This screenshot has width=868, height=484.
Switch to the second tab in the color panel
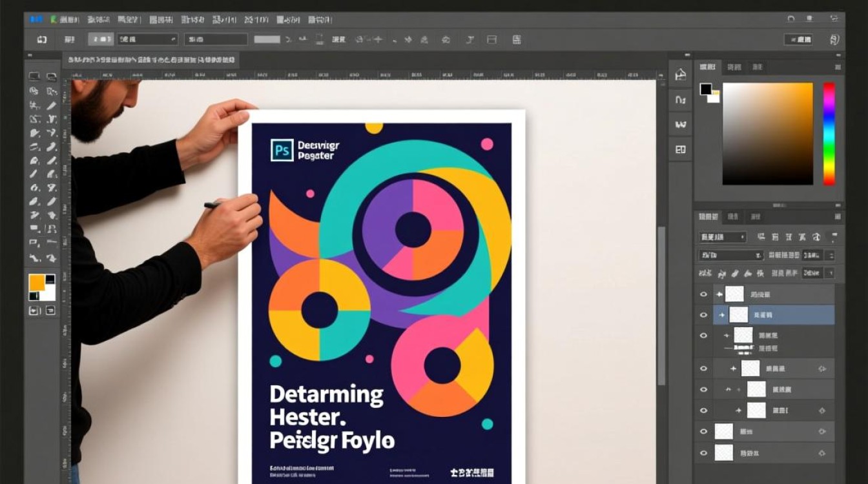[x=734, y=67]
